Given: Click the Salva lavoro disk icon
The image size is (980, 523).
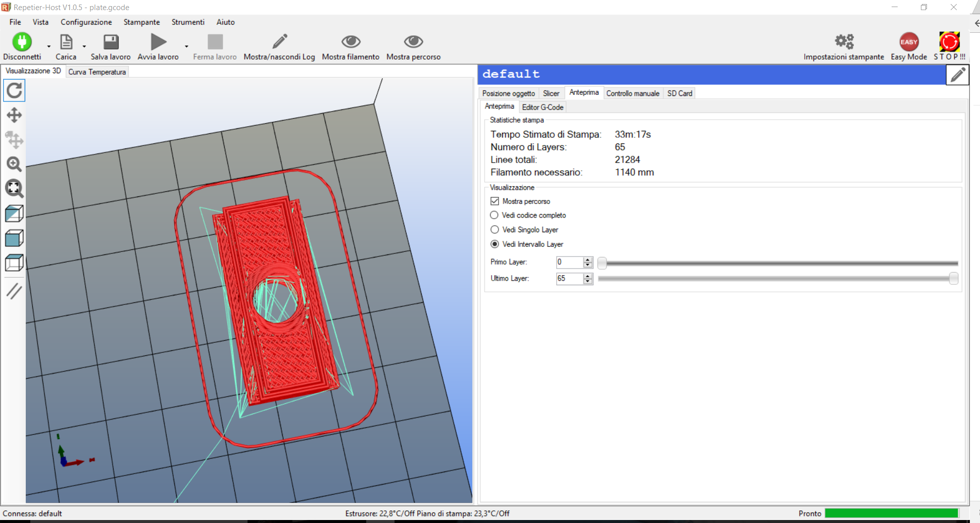Looking at the screenshot, I should click(111, 42).
